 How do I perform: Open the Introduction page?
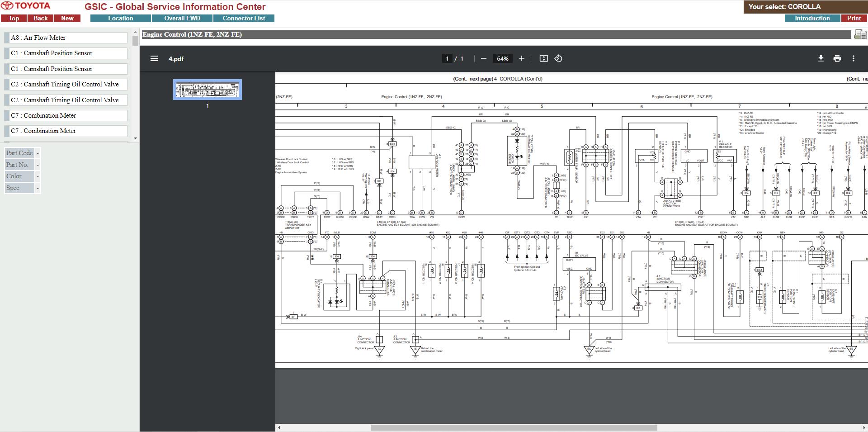click(812, 19)
